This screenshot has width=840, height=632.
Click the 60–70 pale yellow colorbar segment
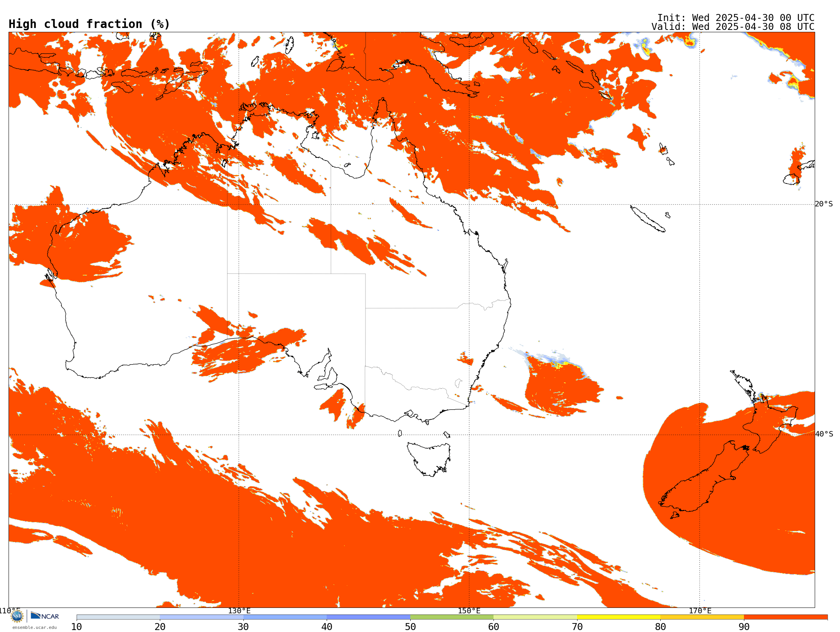click(535, 617)
